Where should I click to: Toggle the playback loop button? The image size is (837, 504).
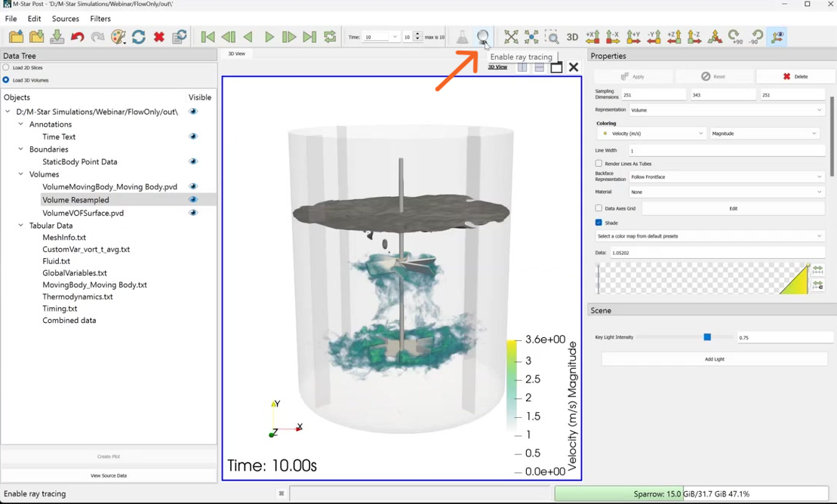click(x=330, y=37)
